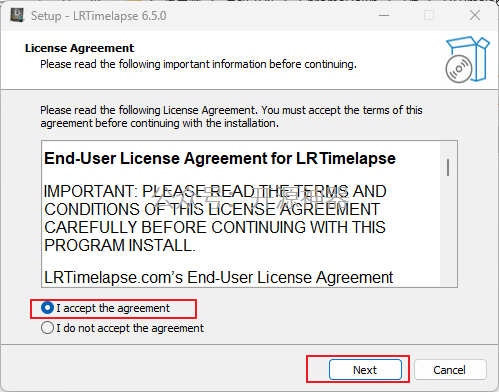Click the 'Setup - LRTimelapse 6.5.0' title text
Screen dimensions: 499x392
(x=99, y=16)
